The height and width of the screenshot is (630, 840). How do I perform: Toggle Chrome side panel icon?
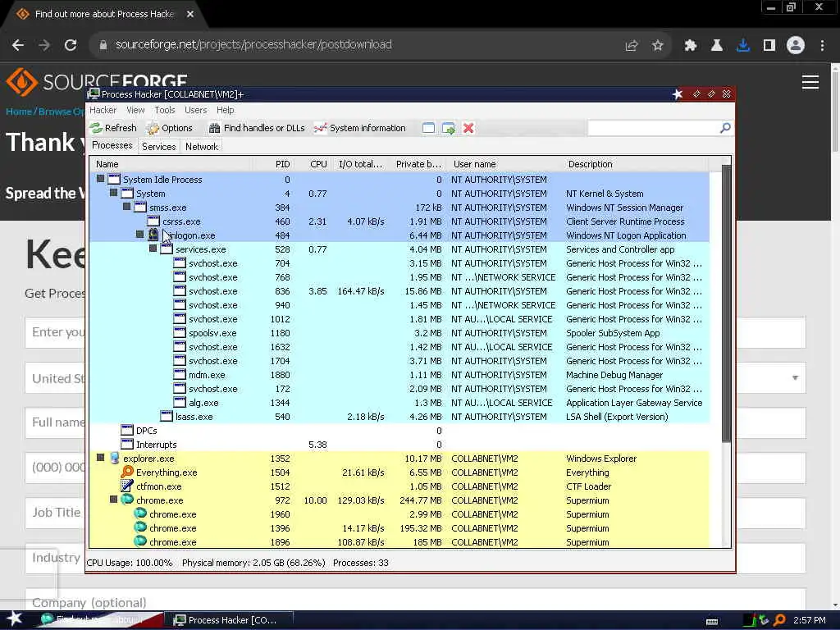click(x=769, y=46)
